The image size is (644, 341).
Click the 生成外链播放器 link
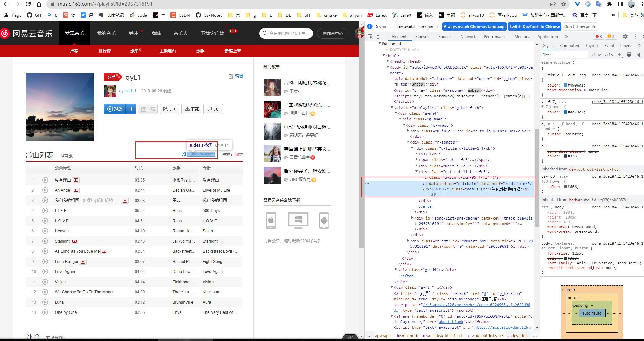click(201, 155)
